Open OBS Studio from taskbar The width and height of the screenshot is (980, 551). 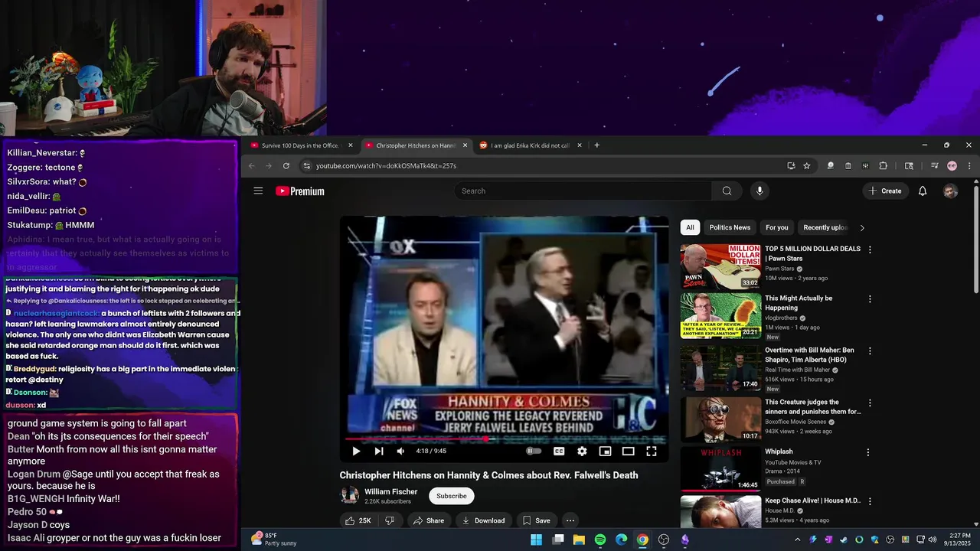point(664,540)
